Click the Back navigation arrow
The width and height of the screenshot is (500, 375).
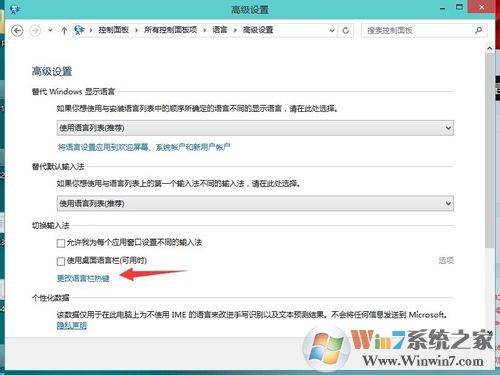tap(17, 31)
